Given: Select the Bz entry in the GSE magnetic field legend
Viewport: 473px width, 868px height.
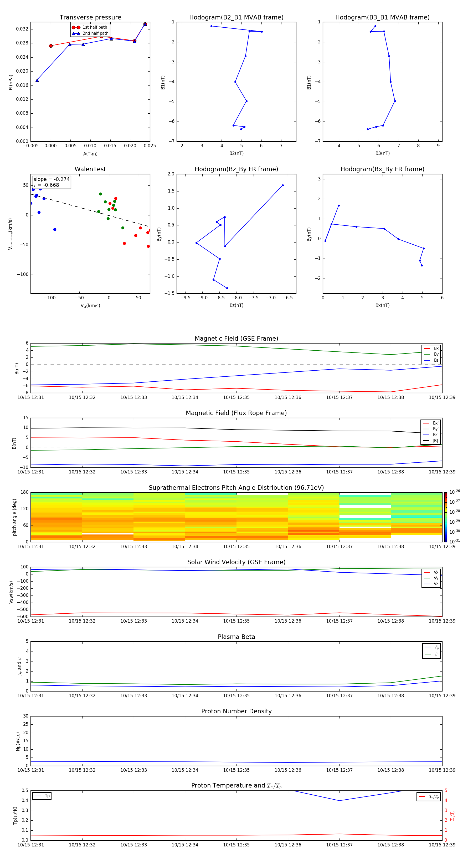Looking at the screenshot, I should 431,360.
